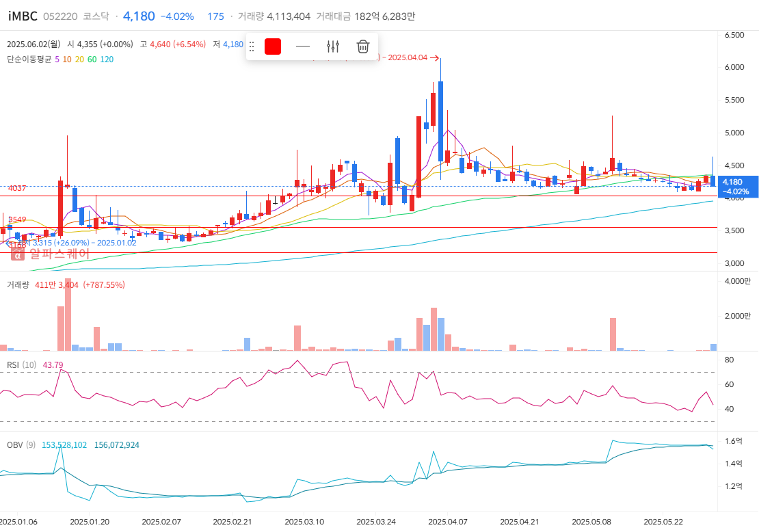Click the blue 175 price change value
Screen dimensions: 759x532
[215, 16]
